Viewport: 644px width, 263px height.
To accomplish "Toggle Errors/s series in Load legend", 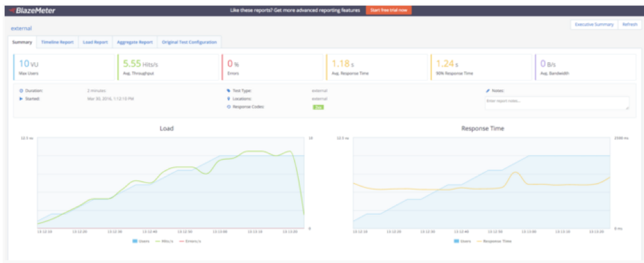I will pos(190,241).
